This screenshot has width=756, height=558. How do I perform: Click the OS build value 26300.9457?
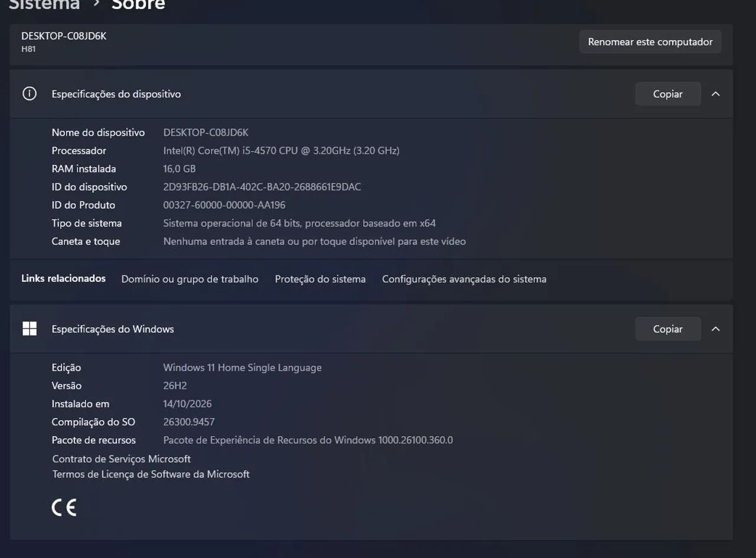point(189,422)
